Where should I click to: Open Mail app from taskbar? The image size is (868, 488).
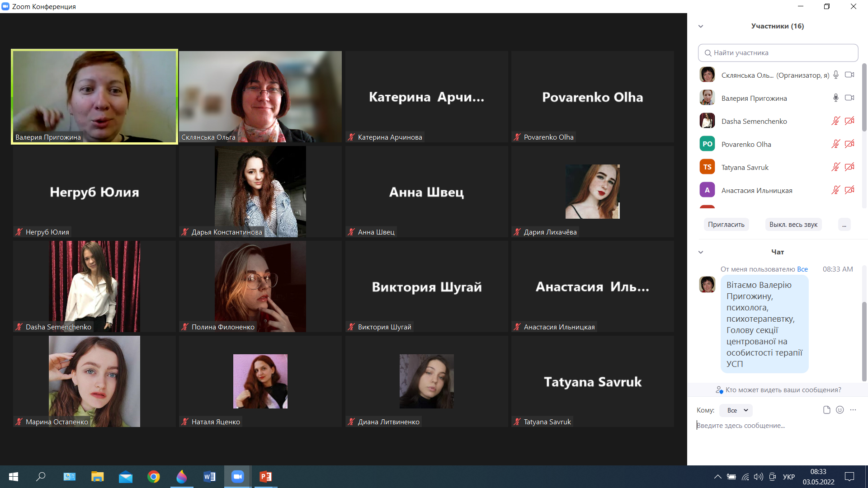(x=126, y=477)
